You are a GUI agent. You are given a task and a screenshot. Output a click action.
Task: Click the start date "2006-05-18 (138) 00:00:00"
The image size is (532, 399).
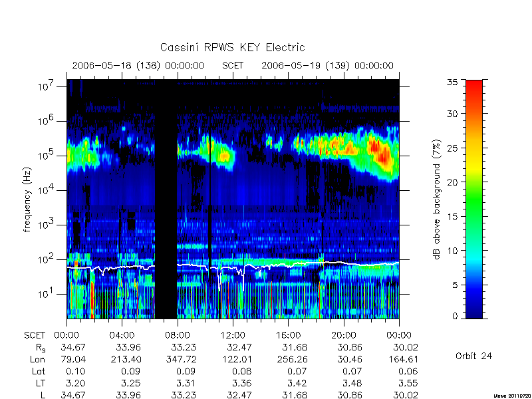pos(138,65)
